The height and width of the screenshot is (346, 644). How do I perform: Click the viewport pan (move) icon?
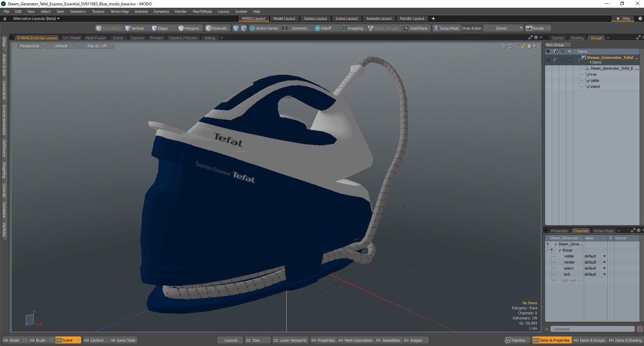coord(504,46)
